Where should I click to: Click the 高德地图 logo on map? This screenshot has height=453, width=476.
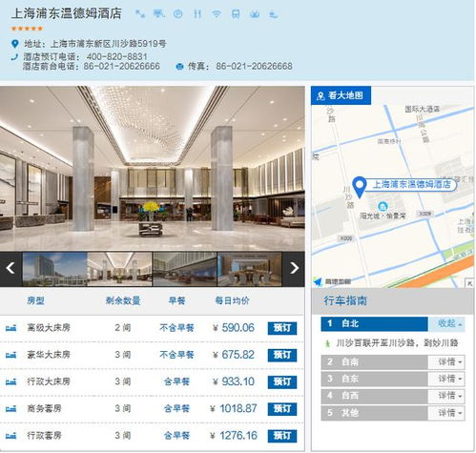pos(332,281)
